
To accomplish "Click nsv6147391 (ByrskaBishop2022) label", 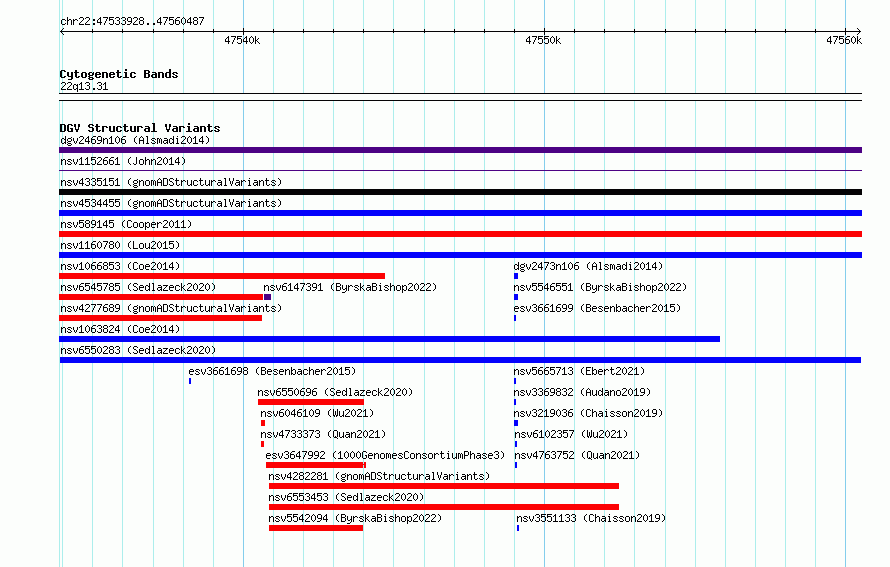I will 350,287.
